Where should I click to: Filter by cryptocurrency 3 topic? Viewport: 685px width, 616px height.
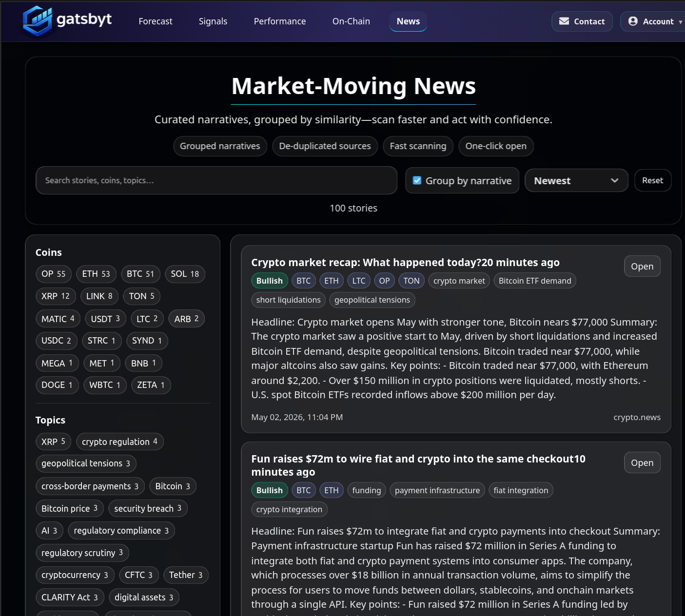75,575
